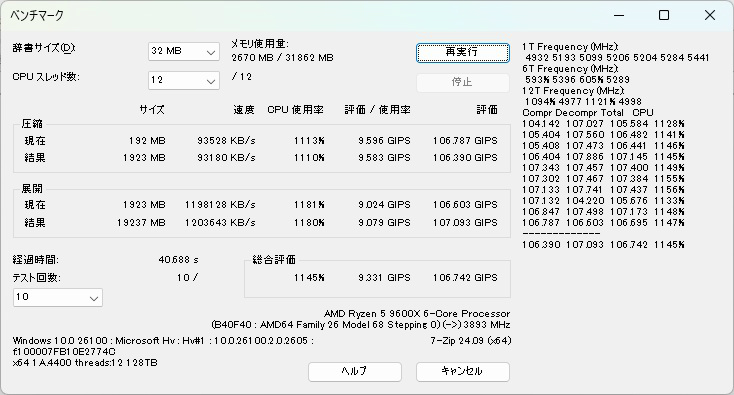Click the decompression 現在 speed 1198128 KB/s

(220, 205)
